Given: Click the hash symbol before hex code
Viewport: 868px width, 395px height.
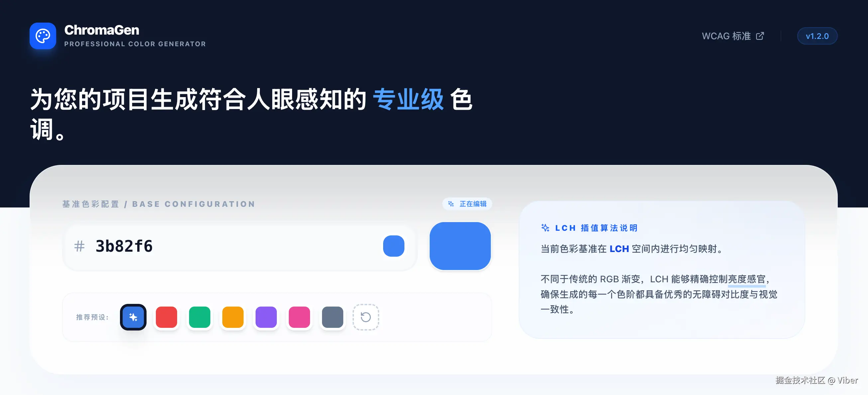Looking at the screenshot, I should [79, 246].
